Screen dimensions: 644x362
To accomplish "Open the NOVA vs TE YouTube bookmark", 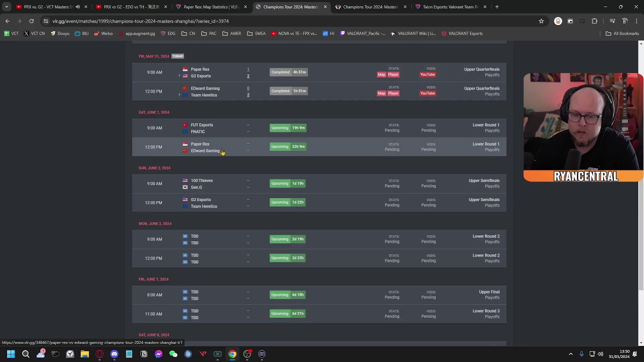I will pos(294,34).
